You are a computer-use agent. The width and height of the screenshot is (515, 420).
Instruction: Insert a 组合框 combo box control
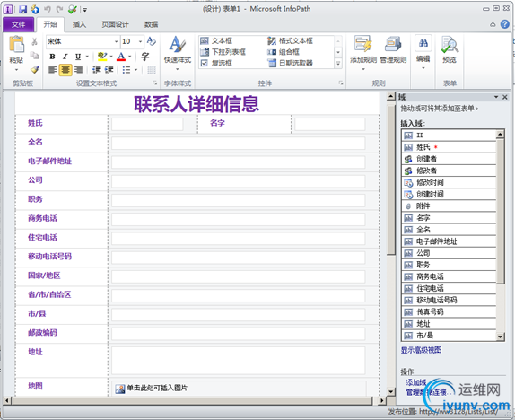pos(284,52)
